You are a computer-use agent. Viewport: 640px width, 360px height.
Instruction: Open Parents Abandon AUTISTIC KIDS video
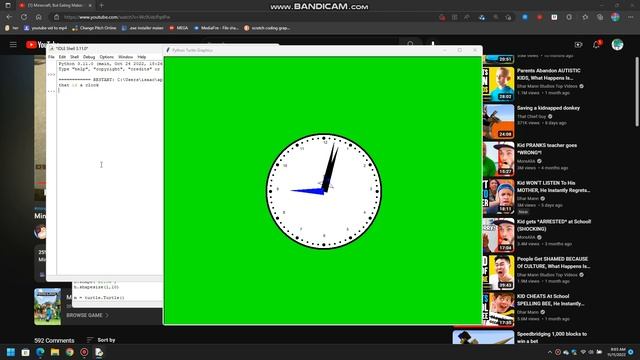[x=549, y=74]
